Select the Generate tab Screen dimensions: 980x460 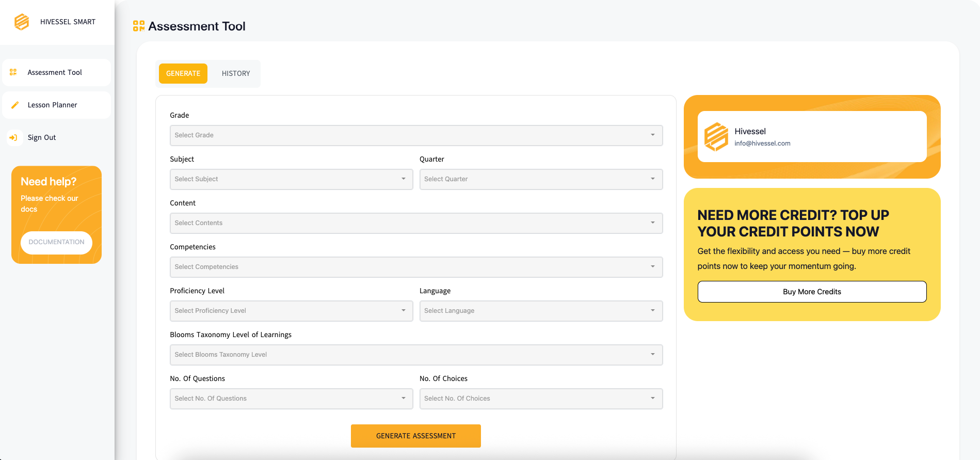183,73
